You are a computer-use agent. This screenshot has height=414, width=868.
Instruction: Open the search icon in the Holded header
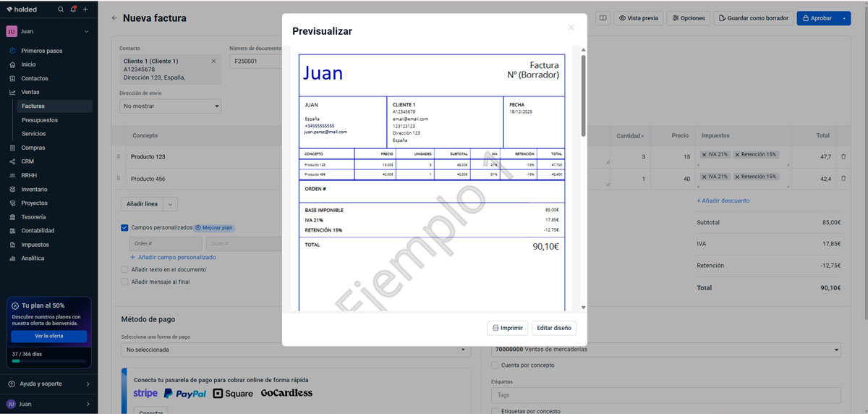(x=61, y=9)
